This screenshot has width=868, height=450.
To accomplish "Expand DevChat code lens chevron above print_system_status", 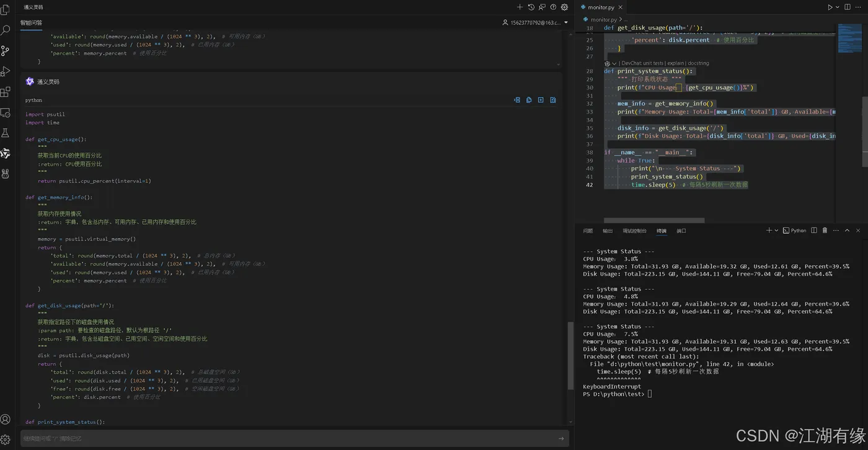I will click(x=614, y=63).
